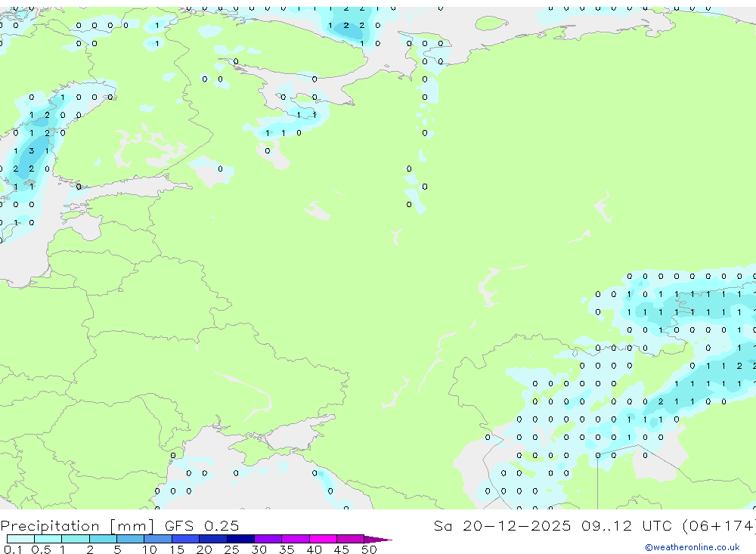Select the 2–5 mm legend color swatch
The width and height of the screenshot is (756, 554).
pyautogui.click(x=103, y=539)
